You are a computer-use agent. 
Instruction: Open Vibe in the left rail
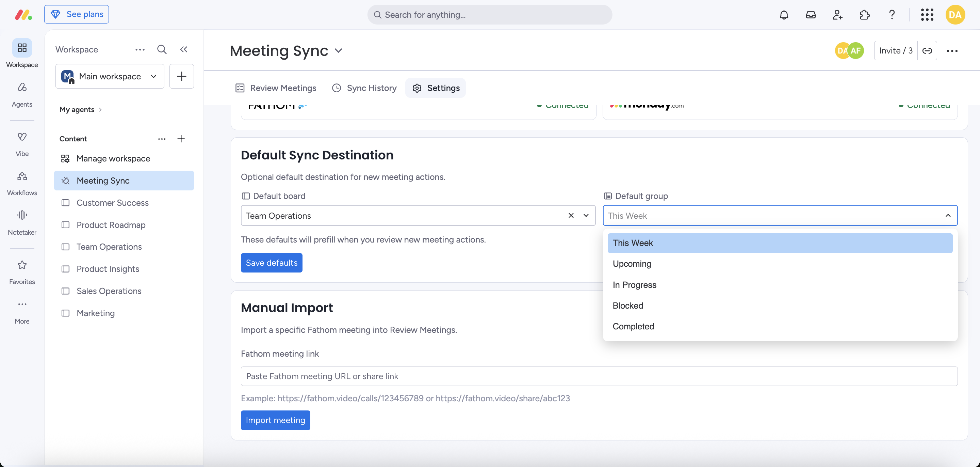tap(22, 144)
